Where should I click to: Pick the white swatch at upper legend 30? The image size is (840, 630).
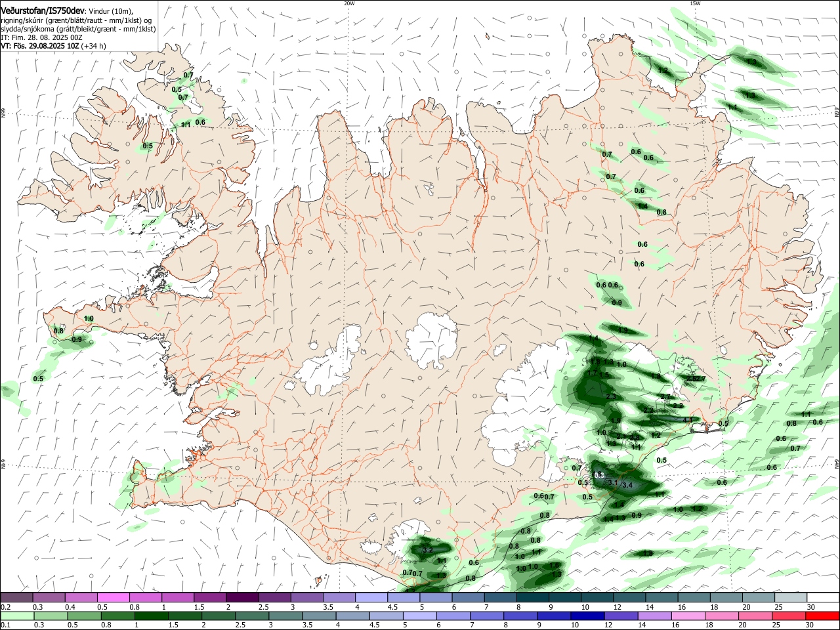(x=823, y=597)
